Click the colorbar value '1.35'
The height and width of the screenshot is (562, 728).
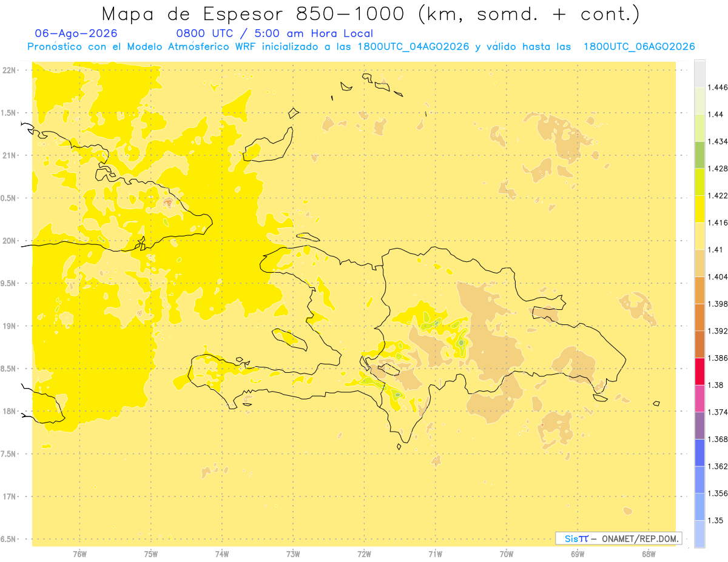[x=717, y=521]
